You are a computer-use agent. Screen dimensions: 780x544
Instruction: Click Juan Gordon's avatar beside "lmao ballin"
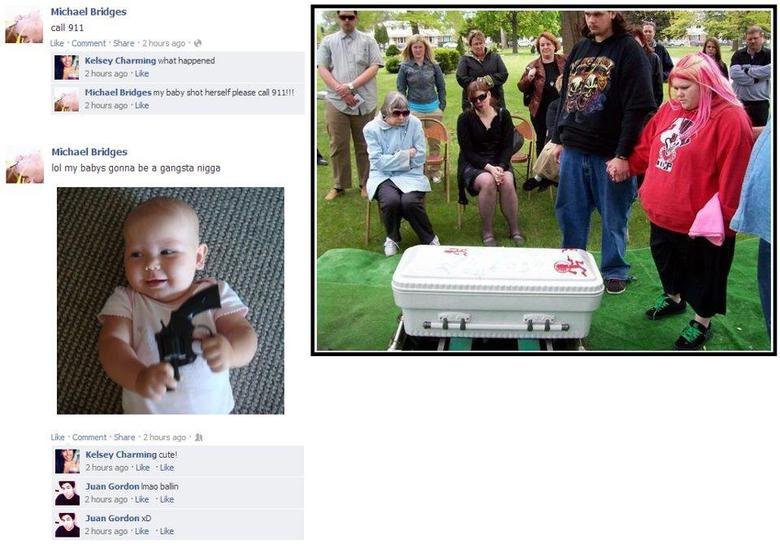(x=67, y=493)
